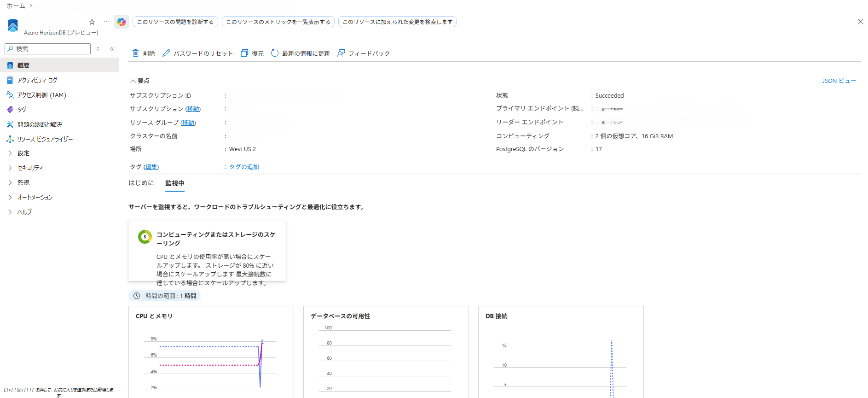Open the 時間の範囲 : 1 時間 selector
Image resolution: width=868 pixels, height=398 pixels.
click(x=164, y=296)
